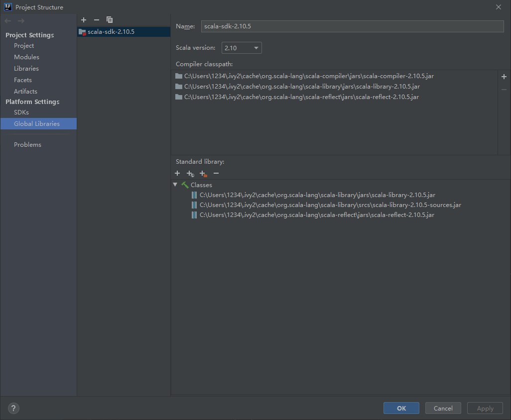Select scala-sdk-2.10.5 in library list

124,32
